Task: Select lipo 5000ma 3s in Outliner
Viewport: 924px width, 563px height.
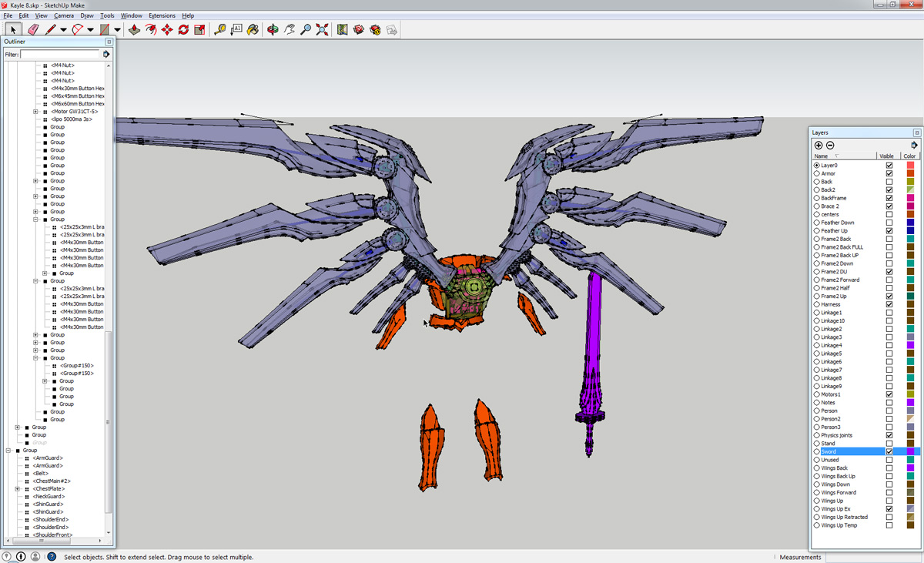Action: [72, 119]
